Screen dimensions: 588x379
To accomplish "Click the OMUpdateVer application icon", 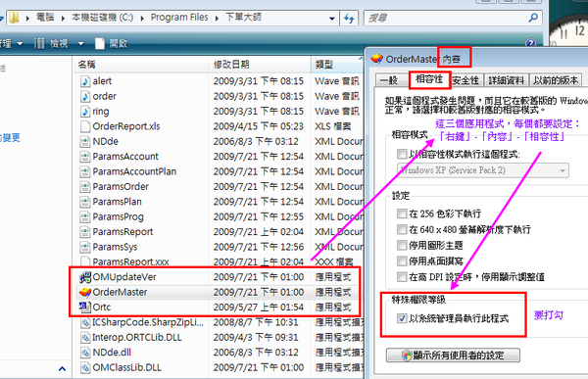I will point(85,277).
